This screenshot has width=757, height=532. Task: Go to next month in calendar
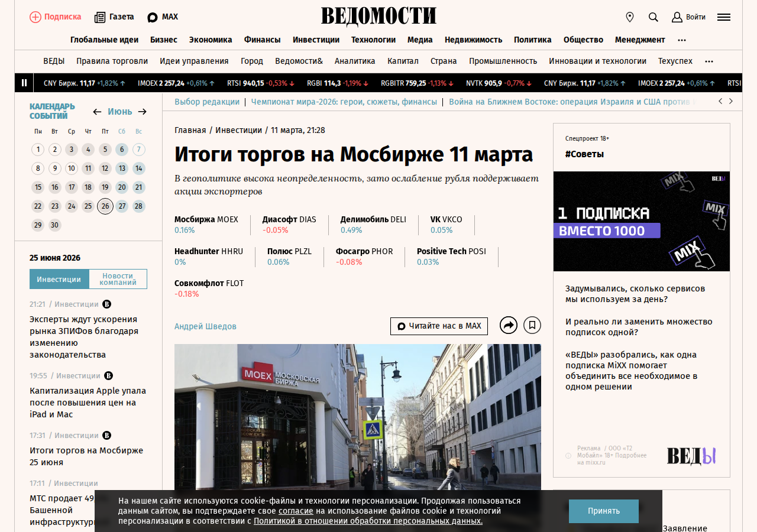coord(143,112)
